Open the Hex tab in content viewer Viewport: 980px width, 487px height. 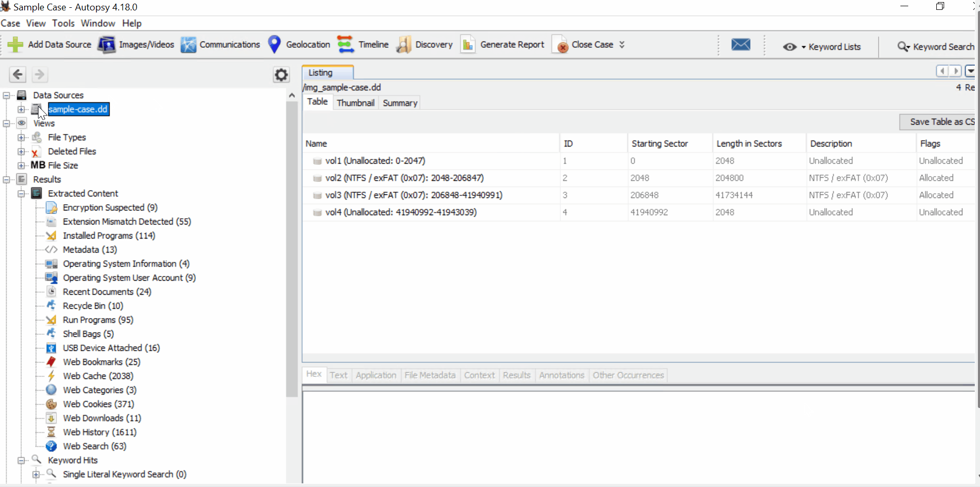(314, 374)
